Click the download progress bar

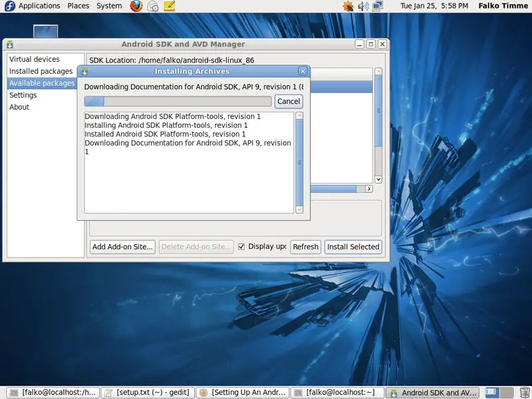(178, 101)
